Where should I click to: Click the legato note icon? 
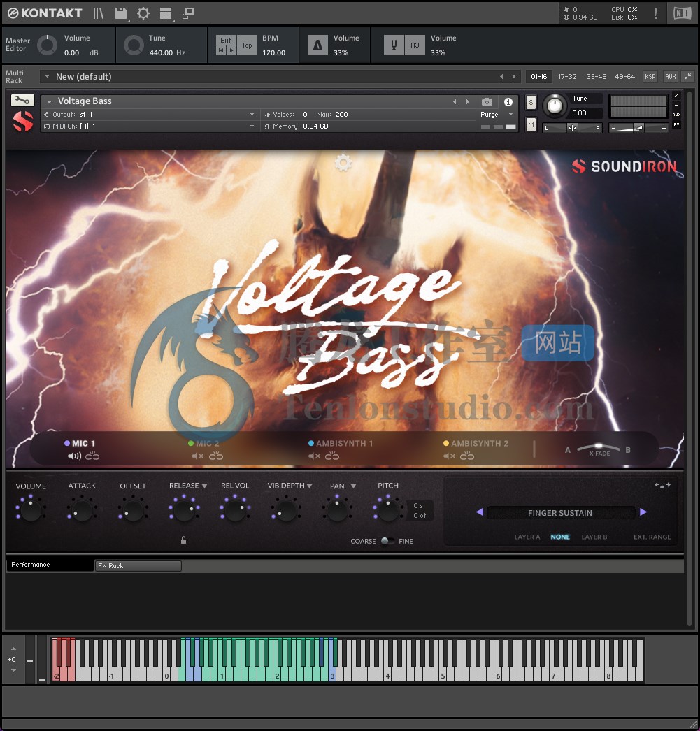tap(662, 485)
